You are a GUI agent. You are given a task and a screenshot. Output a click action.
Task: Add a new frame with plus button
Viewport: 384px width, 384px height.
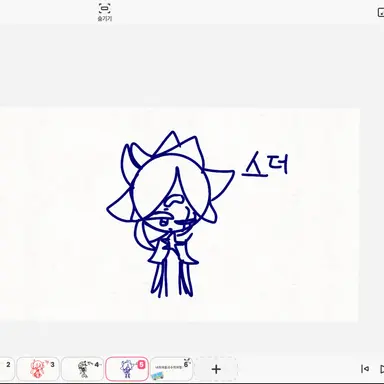tap(216, 369)
